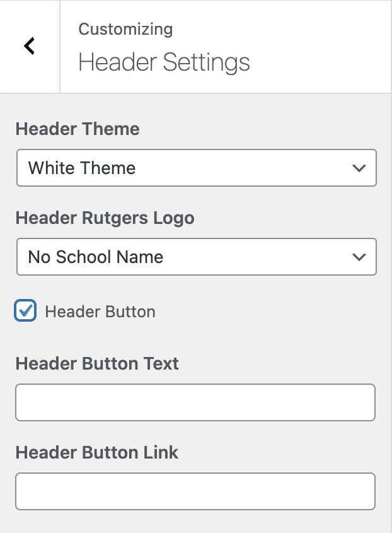
Task: Uncheck the Header Button checkbox
Action: [x=25, y=311]
